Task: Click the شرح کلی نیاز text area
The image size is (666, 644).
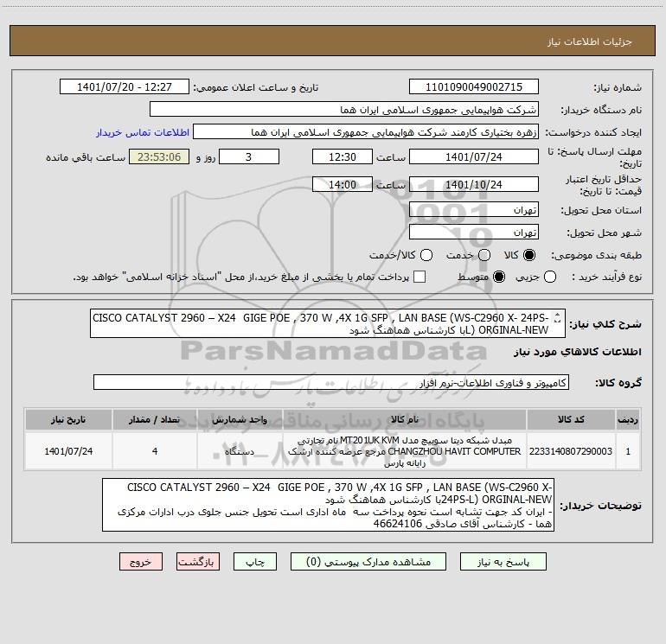Action: coord(328,323)
